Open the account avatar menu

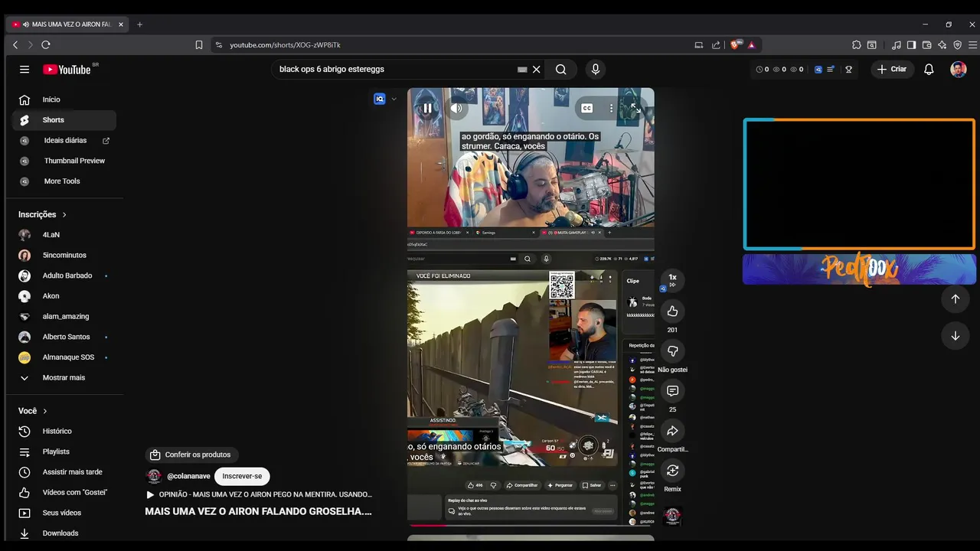959,69
